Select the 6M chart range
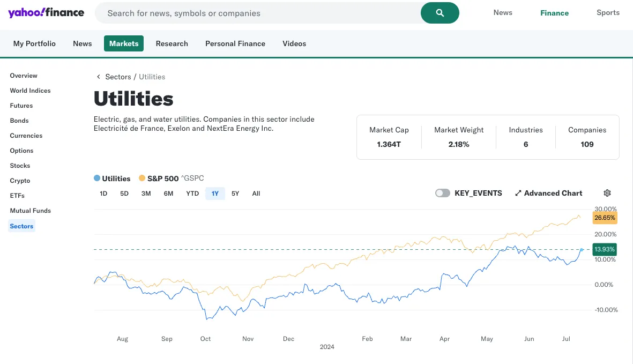 pos(168,194)
